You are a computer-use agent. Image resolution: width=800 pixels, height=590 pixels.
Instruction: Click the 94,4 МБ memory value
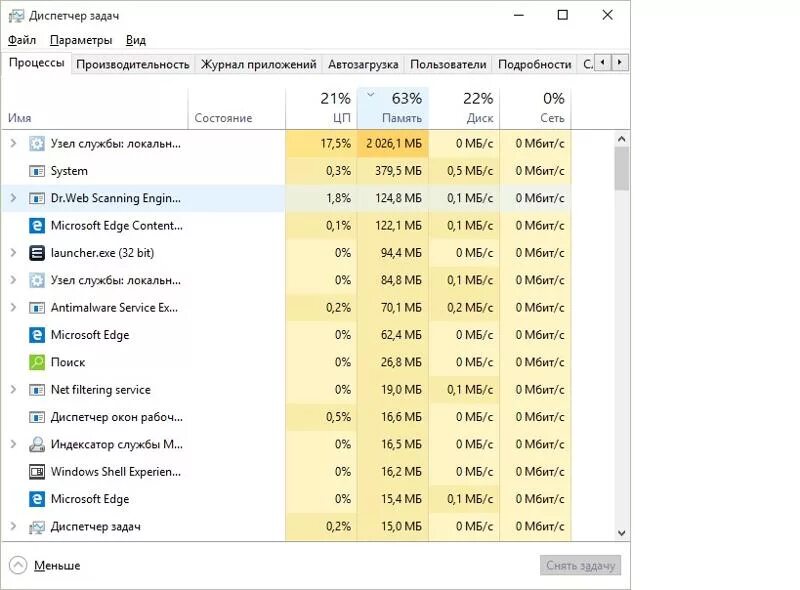(x=402, y=253)
